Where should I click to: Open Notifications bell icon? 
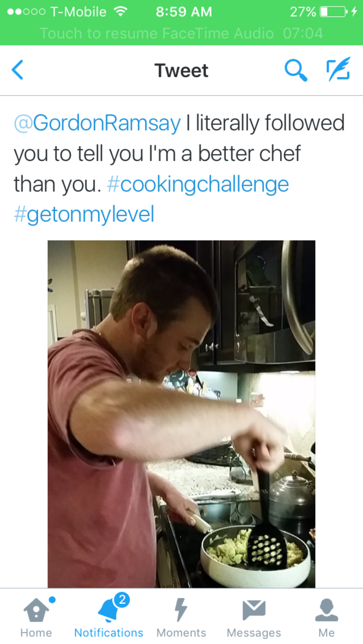click(108, 610)
